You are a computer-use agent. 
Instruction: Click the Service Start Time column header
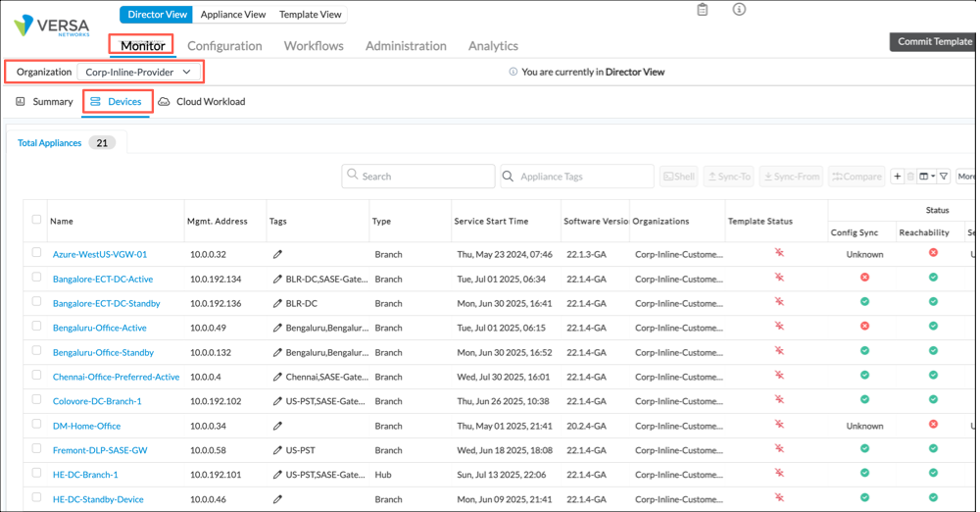click(x=491, y=221)
